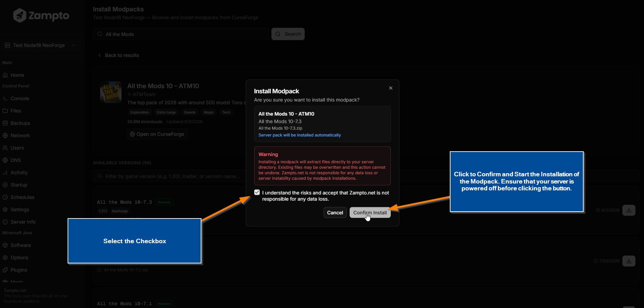Open the Backups page
Image resolution: width=644 pixels, height=308 pixels.
click(x=20, y=123)
